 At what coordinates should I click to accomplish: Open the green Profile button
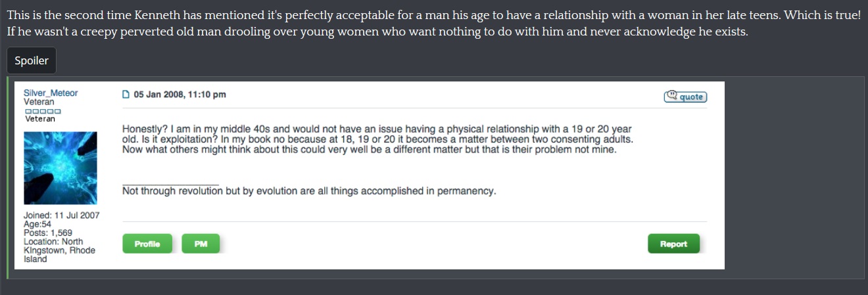click(x=147, y=244)
